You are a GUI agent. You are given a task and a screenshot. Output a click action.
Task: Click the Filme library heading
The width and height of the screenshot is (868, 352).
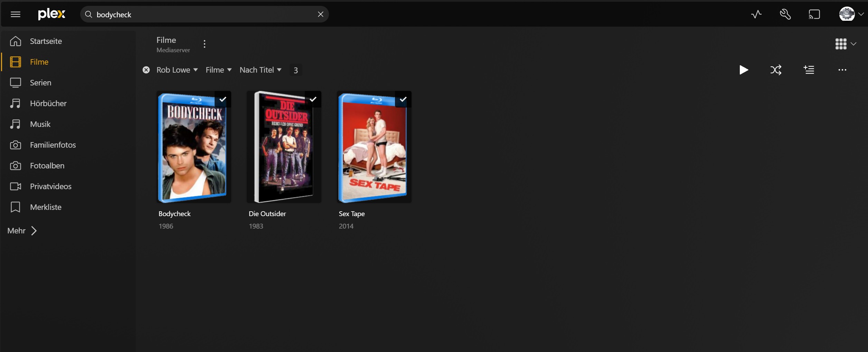pos(166,40)
